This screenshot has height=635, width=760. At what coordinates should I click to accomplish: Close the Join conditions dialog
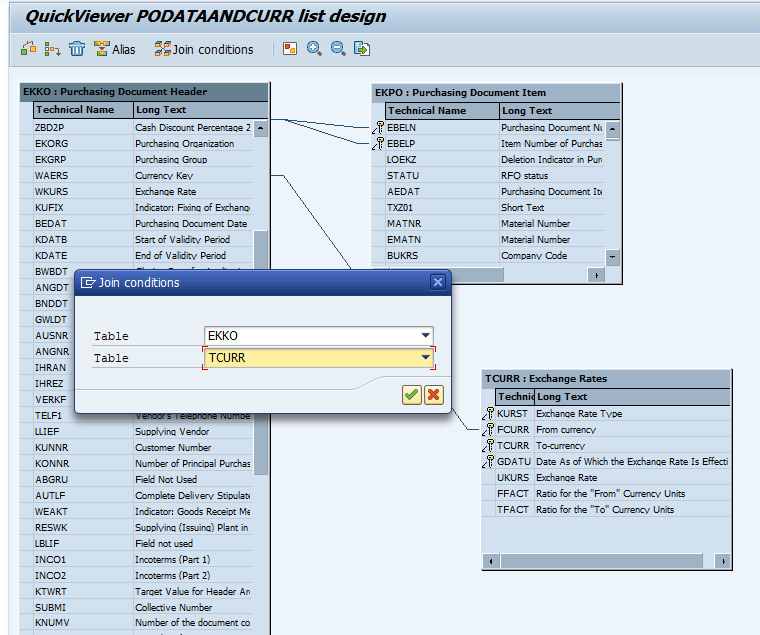click(x=438, y=282)
